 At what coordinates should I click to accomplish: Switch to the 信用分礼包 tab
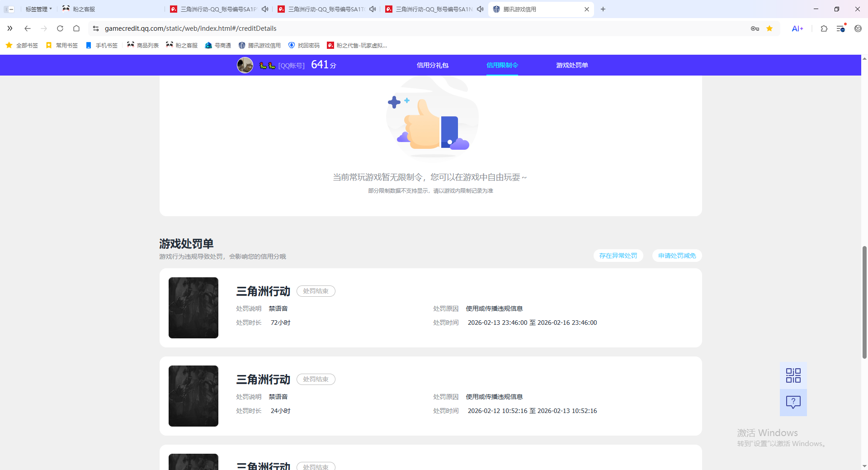432,65
